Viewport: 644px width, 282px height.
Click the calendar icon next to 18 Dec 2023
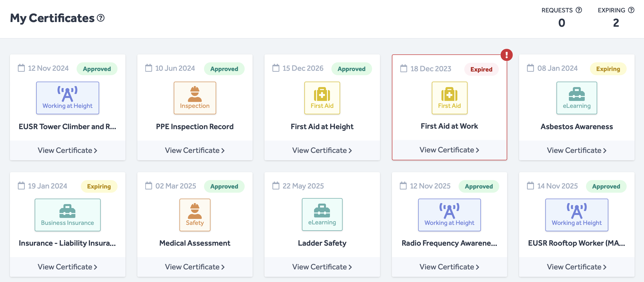[404, 68]
